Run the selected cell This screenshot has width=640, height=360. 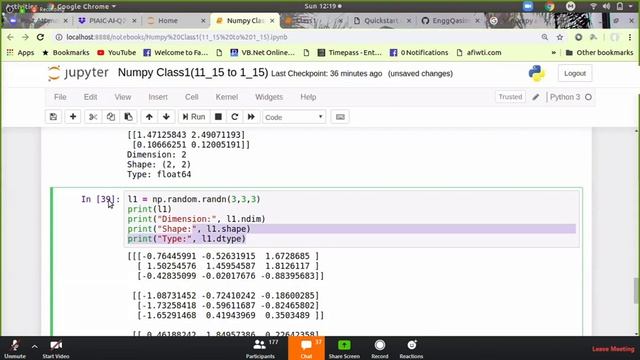click(194, 117)
